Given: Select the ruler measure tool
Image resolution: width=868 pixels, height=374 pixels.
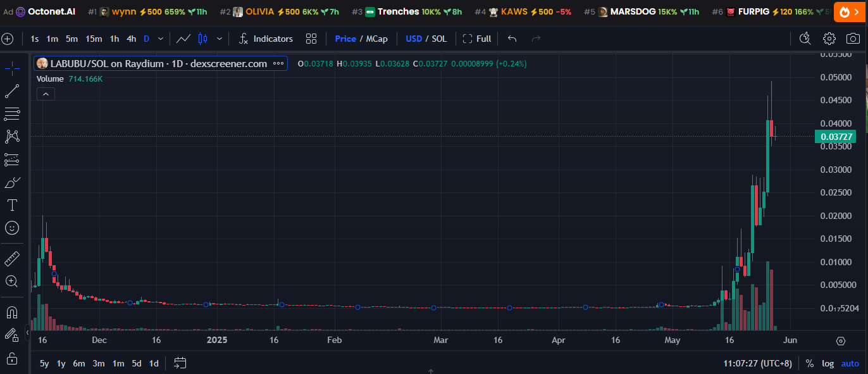Looking at the screenshot, I should 12,258.
